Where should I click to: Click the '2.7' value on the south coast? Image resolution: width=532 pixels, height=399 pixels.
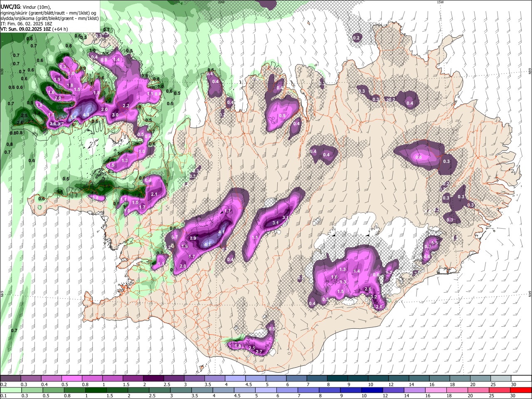[259, 352]
